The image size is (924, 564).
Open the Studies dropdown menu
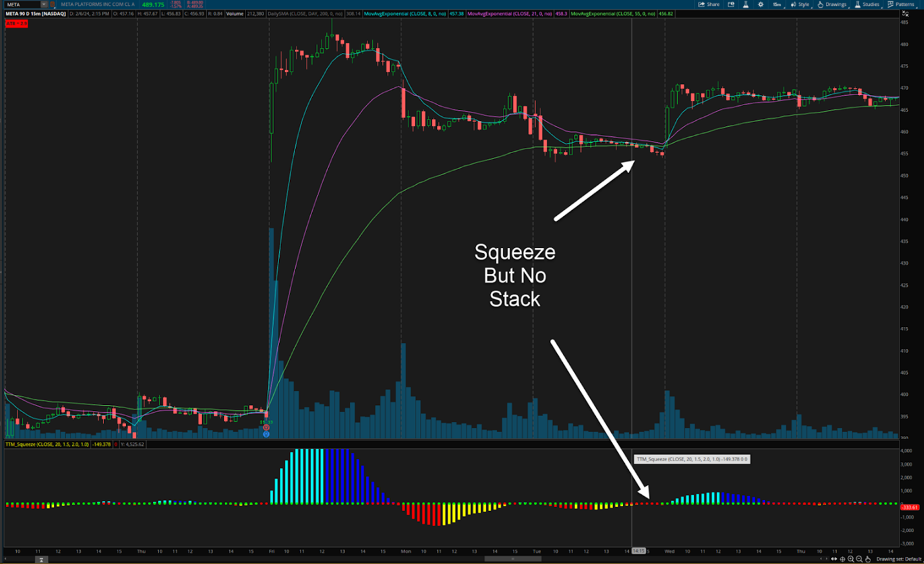point(867,5)
